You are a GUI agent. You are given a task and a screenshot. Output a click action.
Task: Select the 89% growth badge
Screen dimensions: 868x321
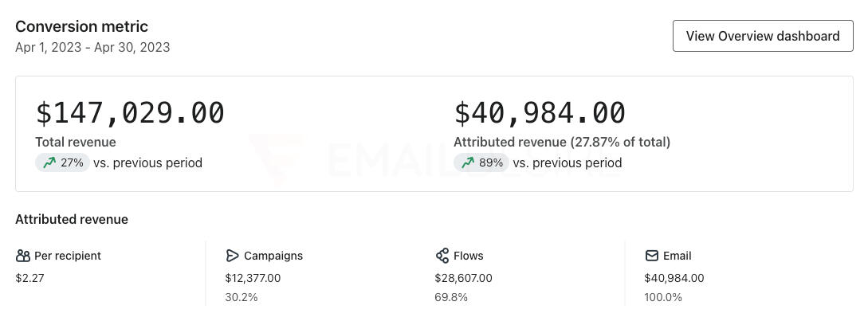click(x=481, y=162)
